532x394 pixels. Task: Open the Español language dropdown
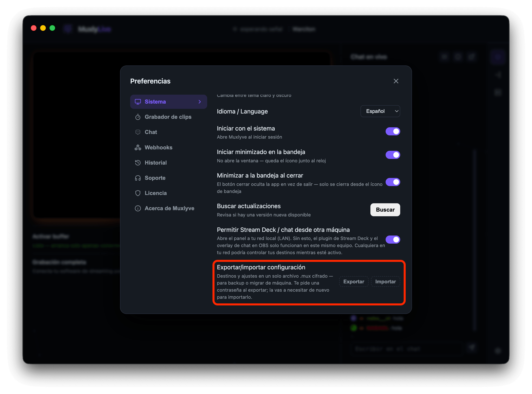380,111
